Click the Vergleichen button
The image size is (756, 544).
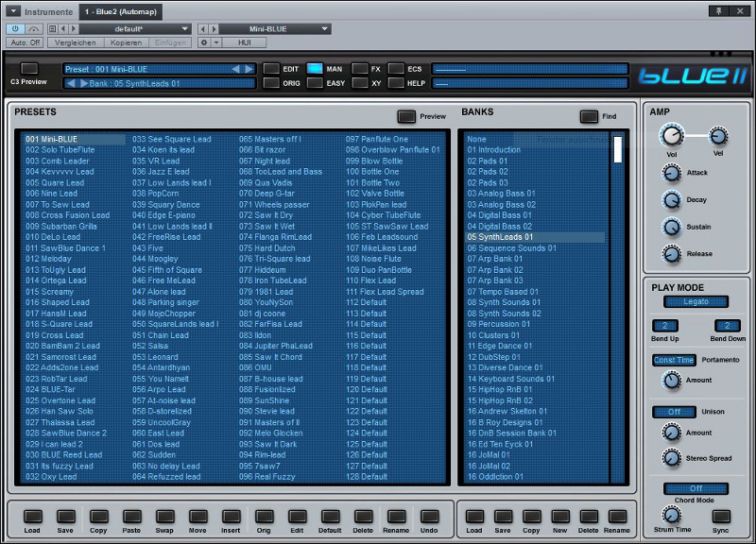coord(75,42)
